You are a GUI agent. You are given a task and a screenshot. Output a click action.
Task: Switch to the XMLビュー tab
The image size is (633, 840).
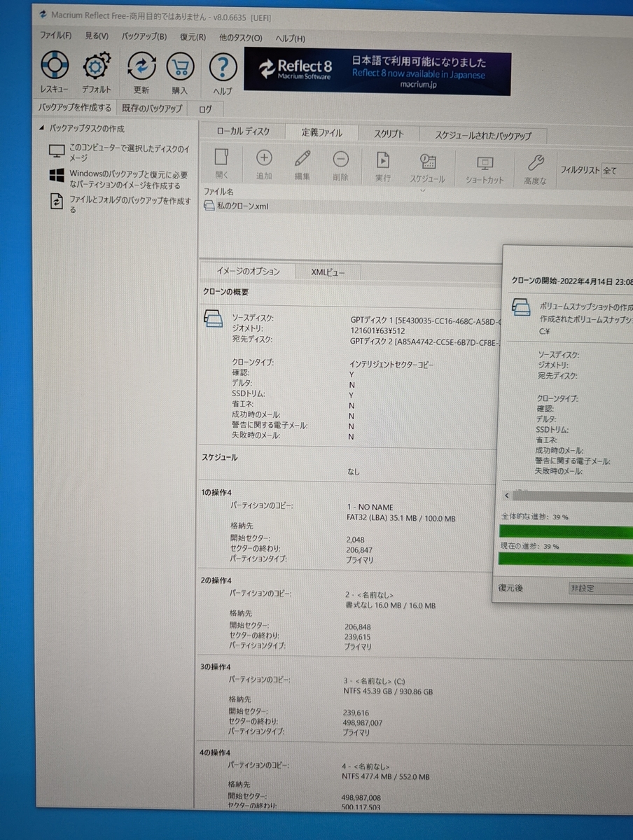[x=328, y=272]
